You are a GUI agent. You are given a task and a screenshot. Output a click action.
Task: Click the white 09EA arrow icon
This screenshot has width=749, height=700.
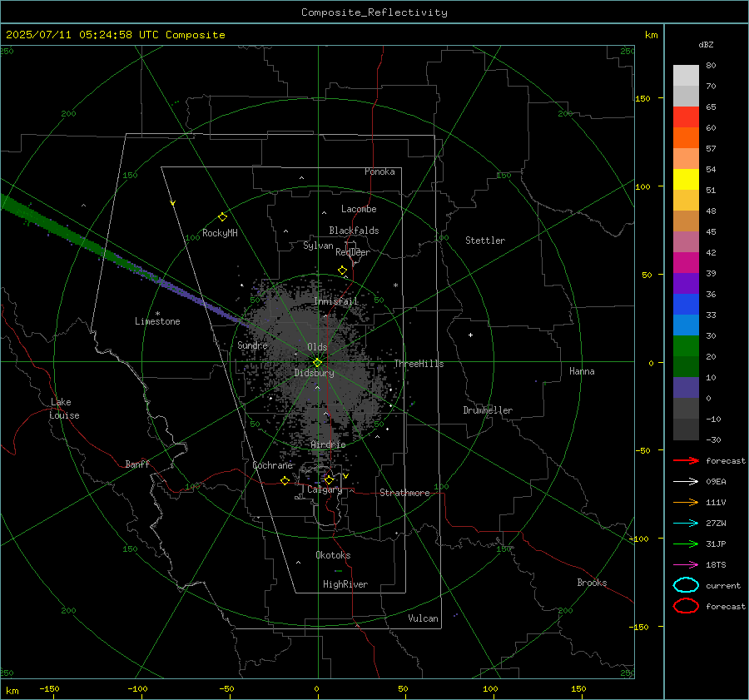point(686,482)
